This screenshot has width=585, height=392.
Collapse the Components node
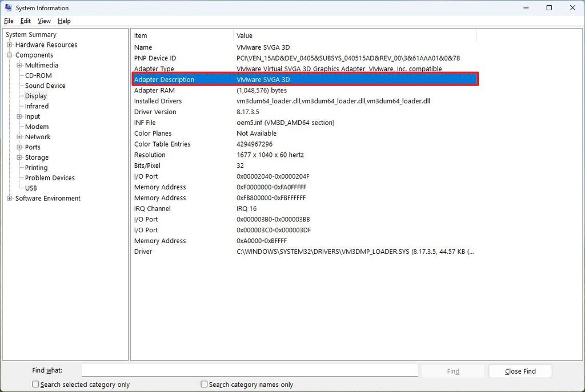click(9, 55)
